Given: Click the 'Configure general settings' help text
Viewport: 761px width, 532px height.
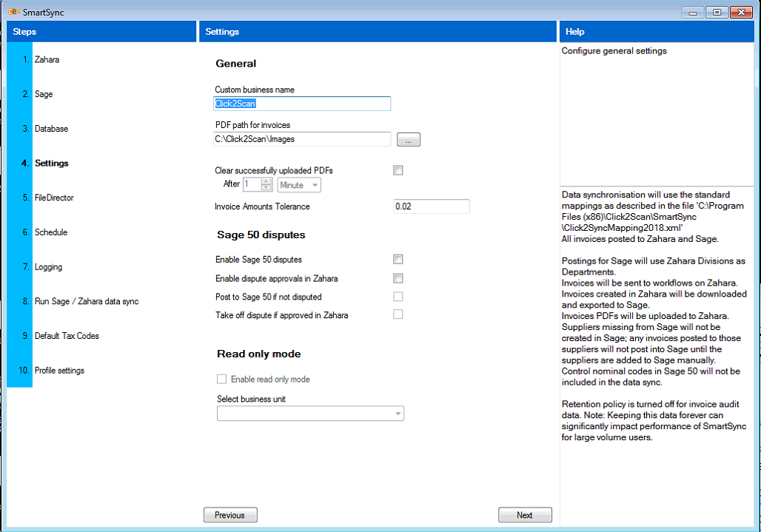Looking at the screenshot, I should point(614,51).
